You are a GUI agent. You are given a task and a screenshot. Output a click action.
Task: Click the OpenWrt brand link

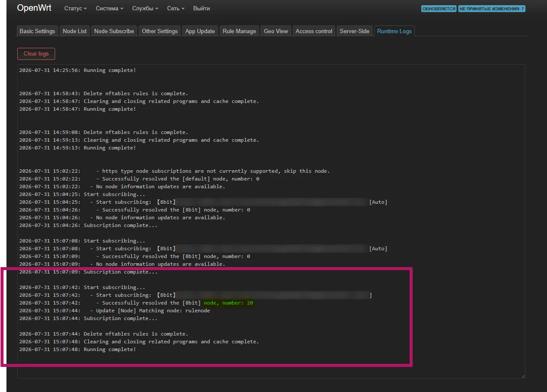tap(34, 8)
